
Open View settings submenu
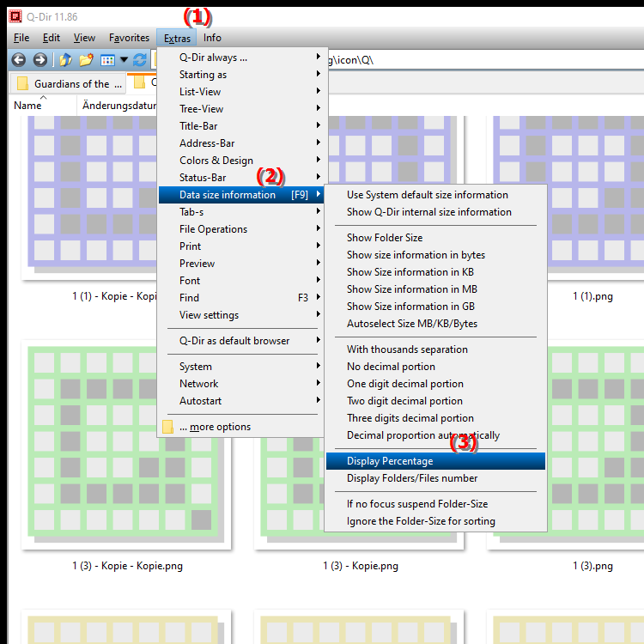click(241, 315)
